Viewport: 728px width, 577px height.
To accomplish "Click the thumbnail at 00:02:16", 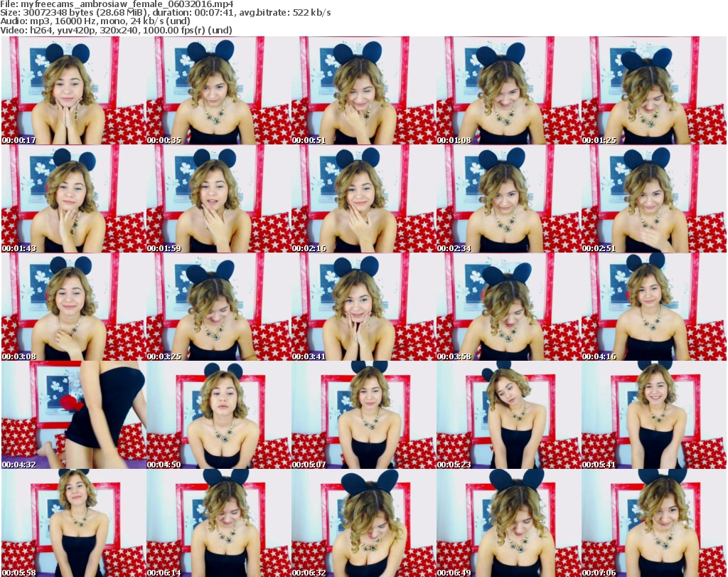I will coord(363,199).
